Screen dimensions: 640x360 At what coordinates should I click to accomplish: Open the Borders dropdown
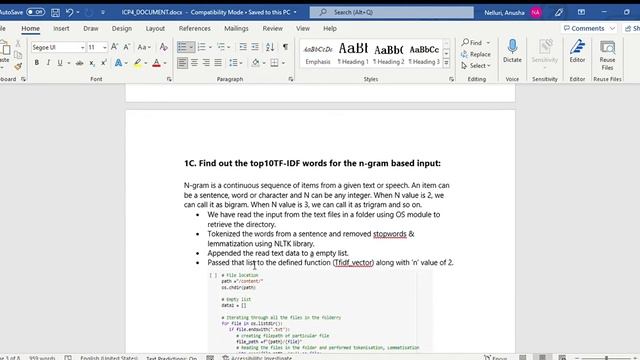click(x=283, y=63)
